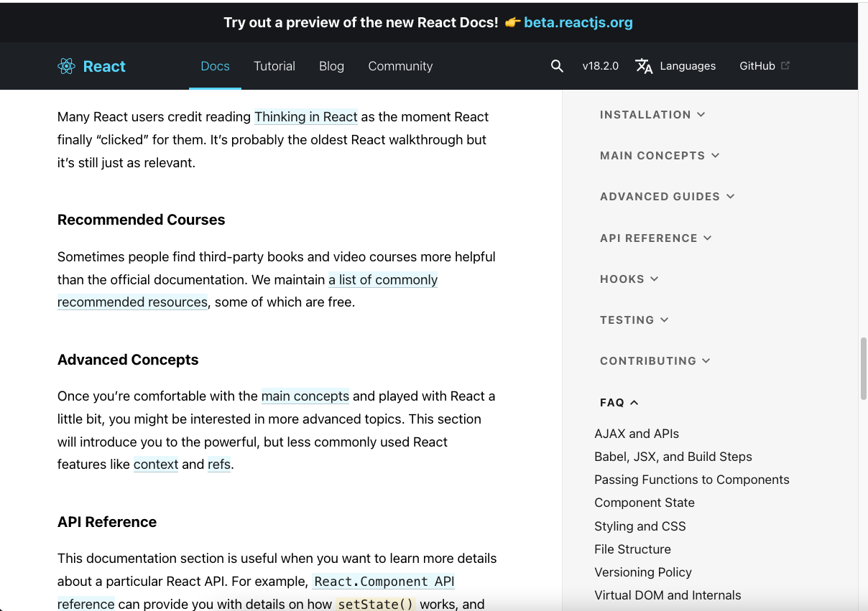Open the Tutorial tab
The image size is (868, 611).
click(274, 66)
